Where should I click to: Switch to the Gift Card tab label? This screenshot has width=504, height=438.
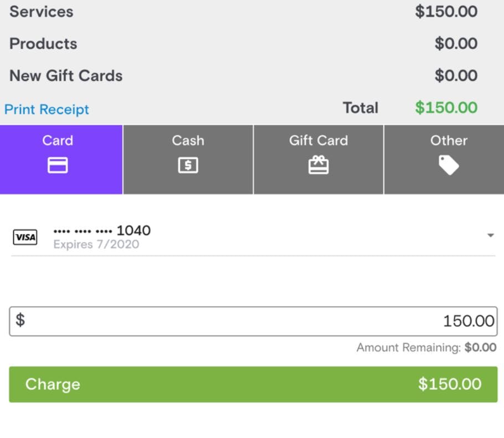click(x=318, y=141)
